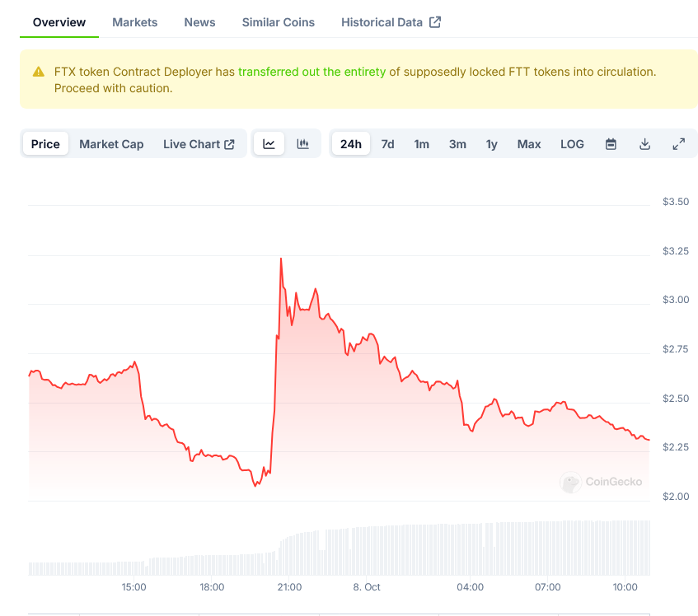Switch to line chart view icon
The width and height of the screenshot is (698, 616).
click(269, 144)
